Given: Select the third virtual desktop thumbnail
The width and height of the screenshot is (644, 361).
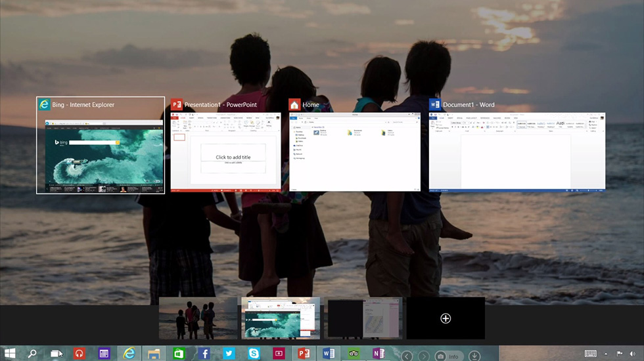Looking at the screenshot, I should (x=363, y=318).
